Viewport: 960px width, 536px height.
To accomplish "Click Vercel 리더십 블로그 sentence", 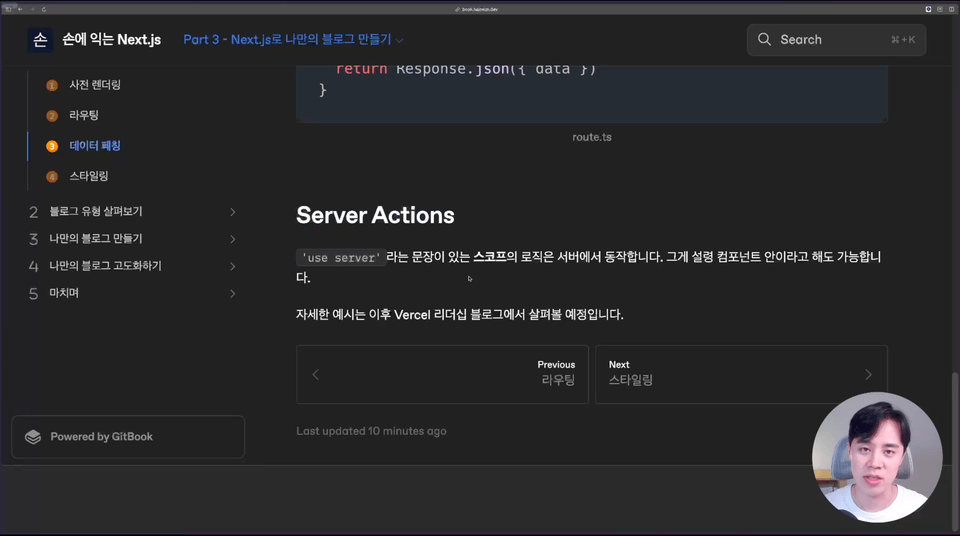I will [460, 315].
